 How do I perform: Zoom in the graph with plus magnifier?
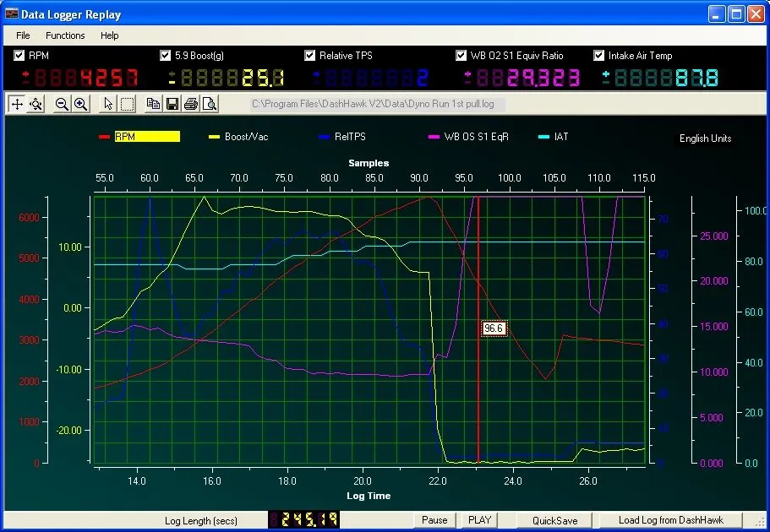[x=80, y=104]
